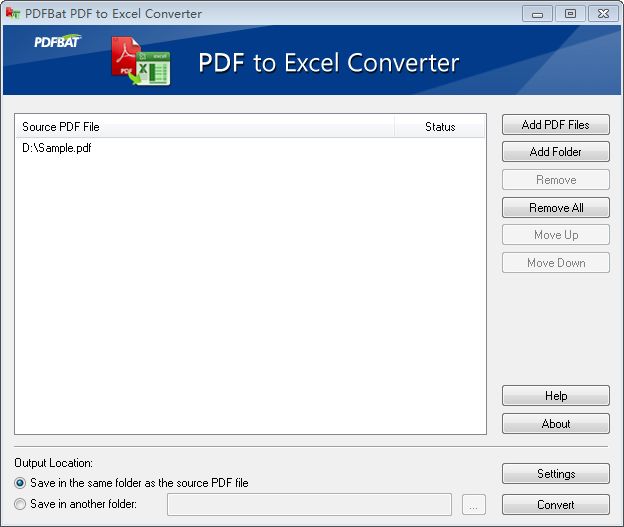Maximize the PDFBat converter window

pos(570,14)
